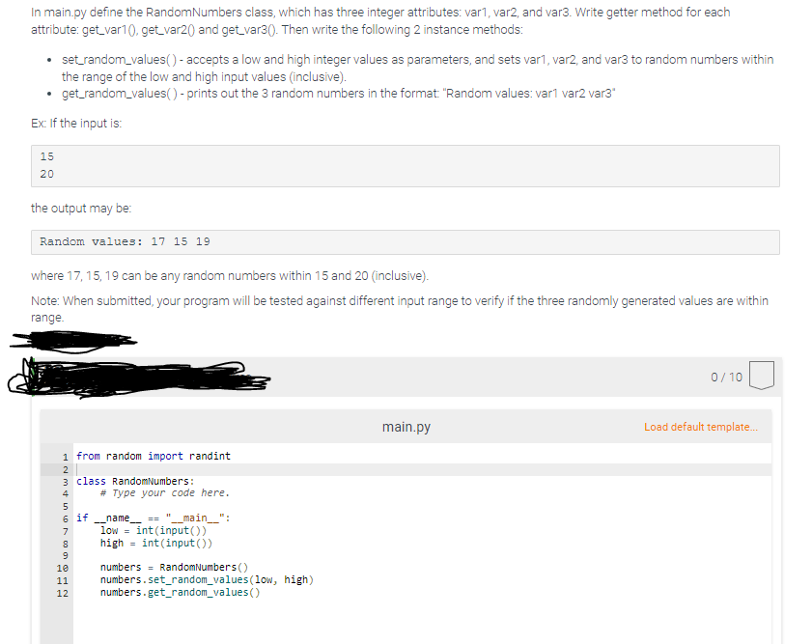Select the main.py tab label
The width and height of the screenshot is (812, 644).
[x=406, y=426]
